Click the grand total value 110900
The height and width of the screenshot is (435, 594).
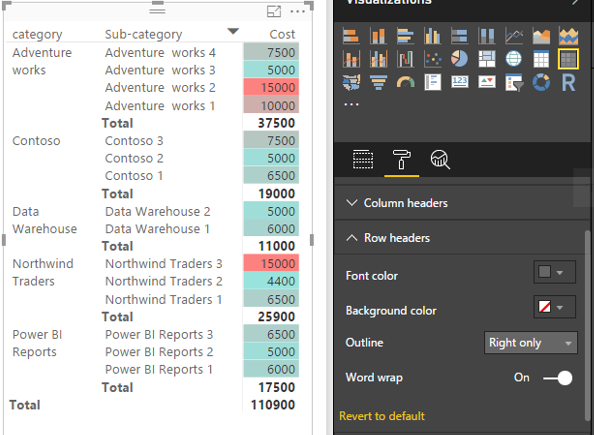tap(273, 405)
